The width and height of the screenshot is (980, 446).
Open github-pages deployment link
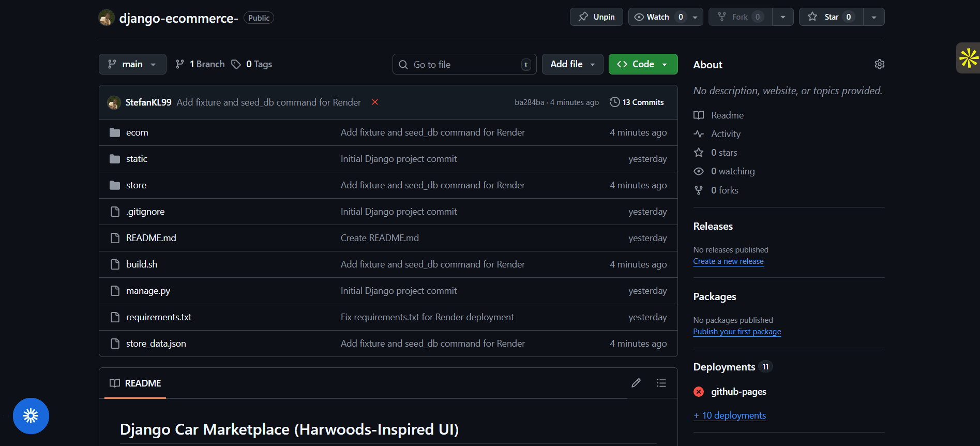pyautogui.click(x=738, y=392)
